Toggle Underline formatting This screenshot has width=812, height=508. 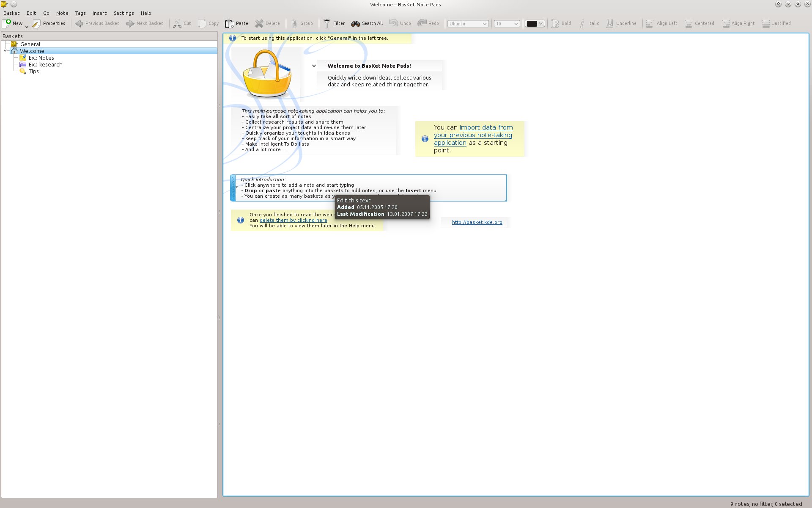coord(621,23)
